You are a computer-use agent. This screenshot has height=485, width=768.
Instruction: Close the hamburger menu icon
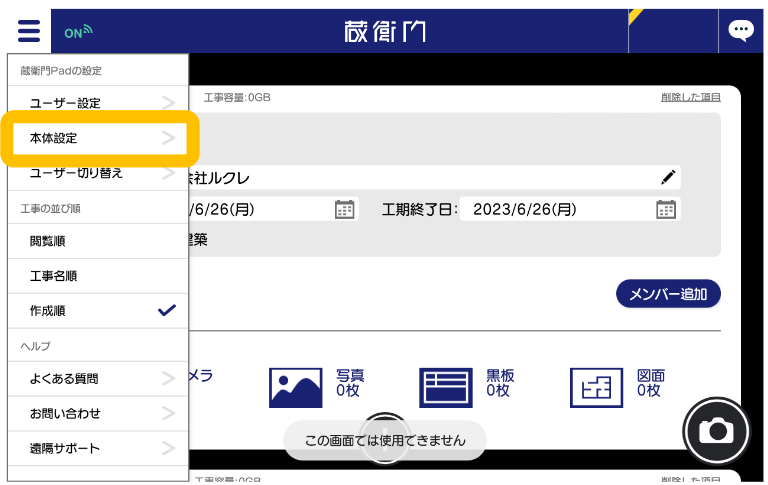29,31
